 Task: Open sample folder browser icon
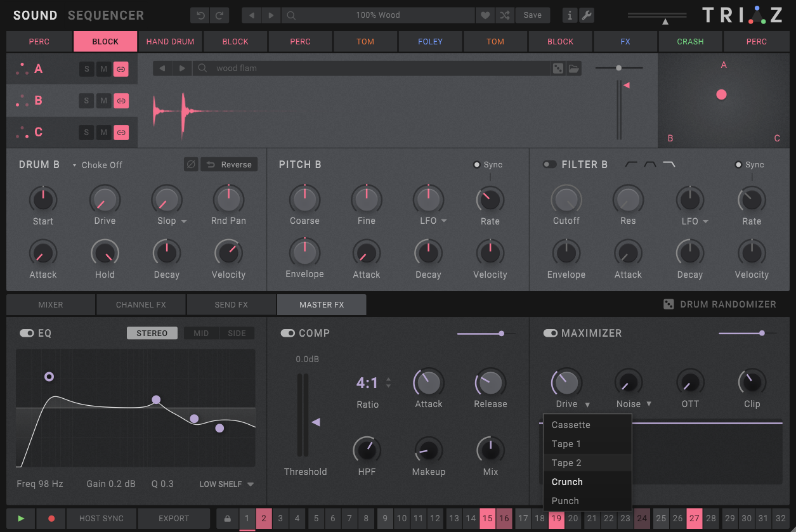pyautogui.click(x=574, y=68)
